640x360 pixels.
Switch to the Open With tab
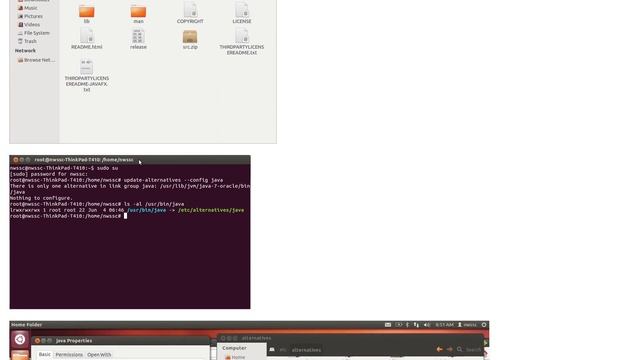(99, 355)
